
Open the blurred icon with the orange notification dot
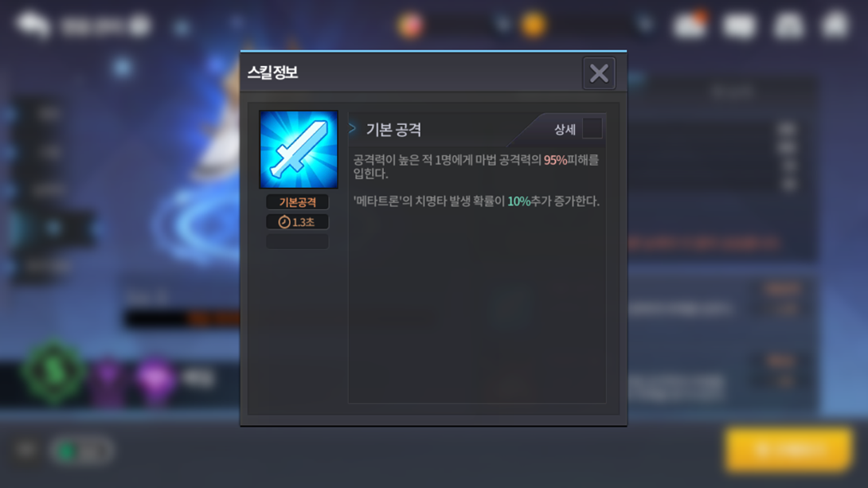point(690,25)
